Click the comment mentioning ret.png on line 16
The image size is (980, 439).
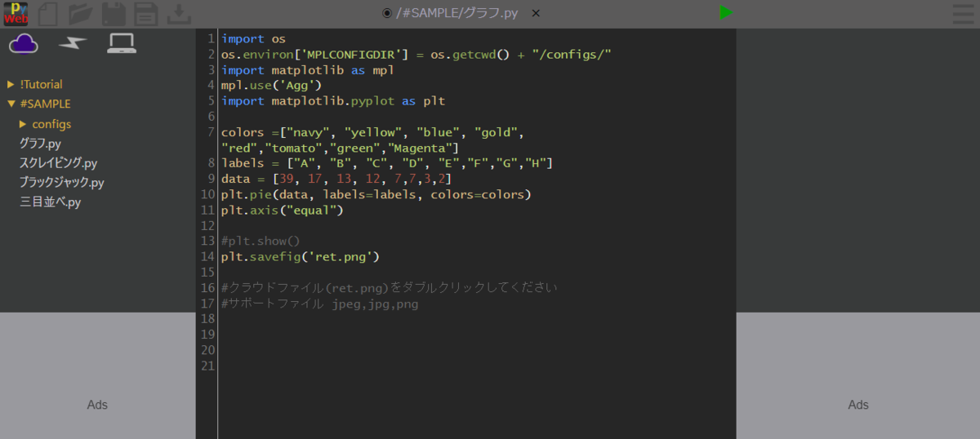tap(390, 287)
